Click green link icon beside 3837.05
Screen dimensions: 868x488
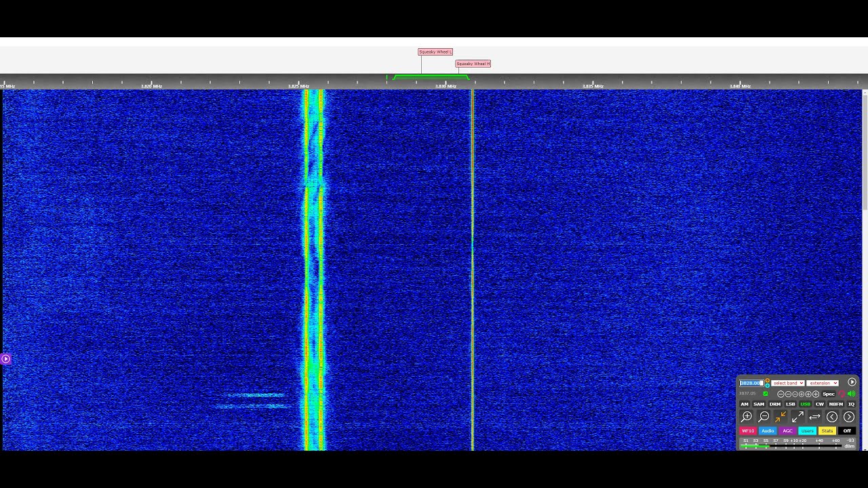tap(766, 394)
